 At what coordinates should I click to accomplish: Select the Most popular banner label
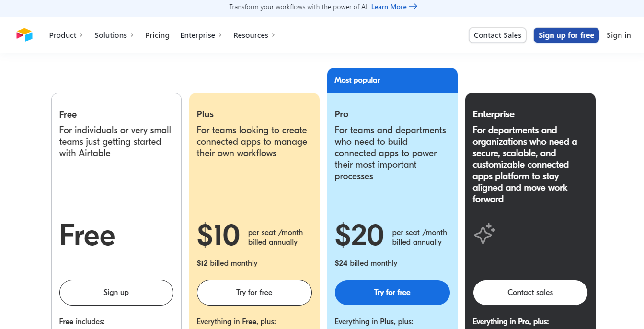tap(357, 80)
